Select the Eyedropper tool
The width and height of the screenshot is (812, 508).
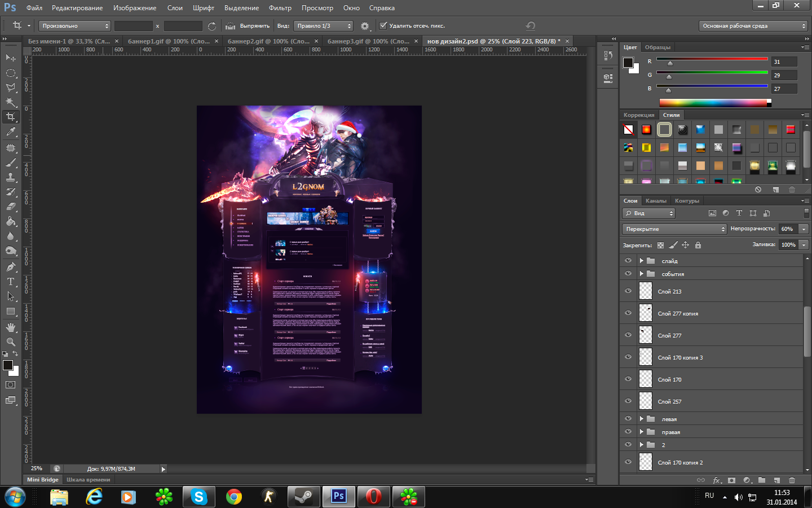[11, 132]
